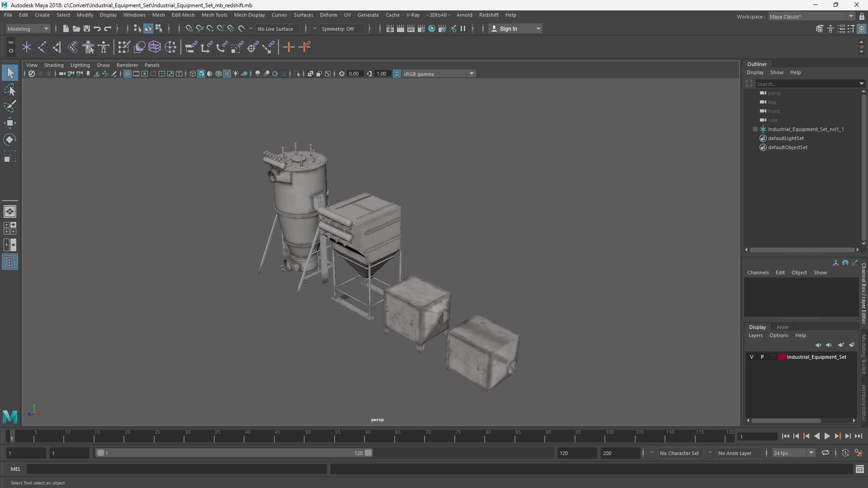
Task: Toggle the Outliner panel layout icon
Action: 10,262
